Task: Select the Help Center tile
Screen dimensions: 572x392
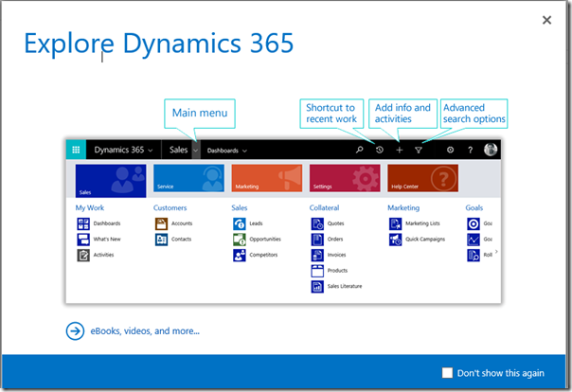Action: pyautogui.click(x=423, y=178)
